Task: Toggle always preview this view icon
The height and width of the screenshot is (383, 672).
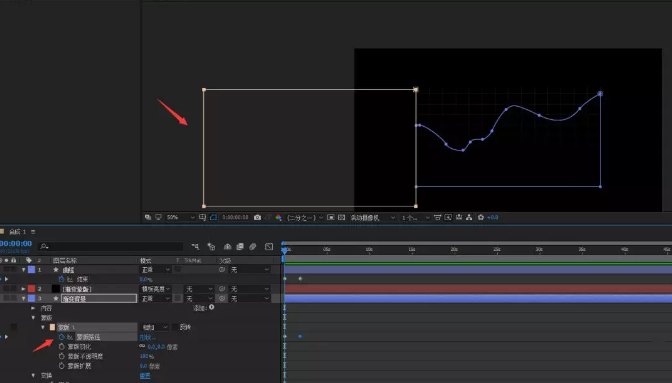Action: [148, 218]
